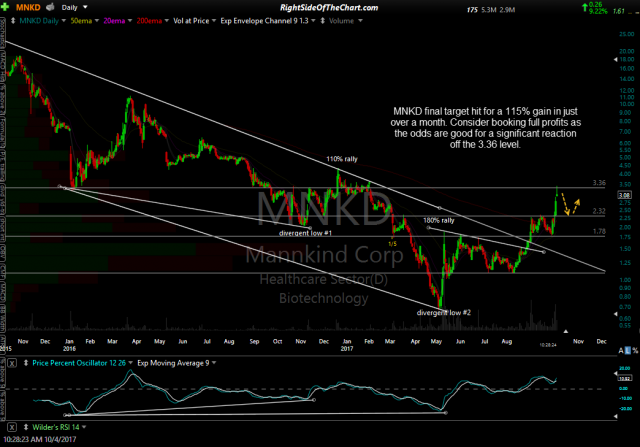Click the 2017 year label on time axis
640x447 pixels.
347,349
